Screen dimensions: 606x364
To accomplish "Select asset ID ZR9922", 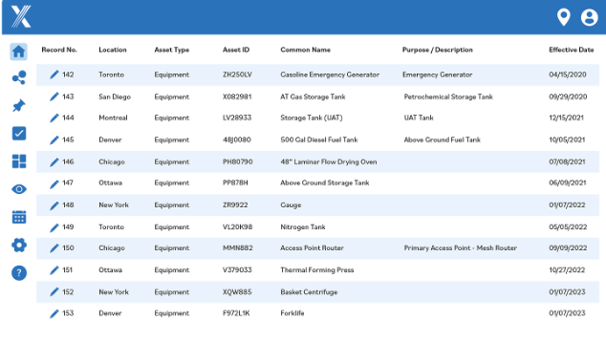I will [235, 205].
